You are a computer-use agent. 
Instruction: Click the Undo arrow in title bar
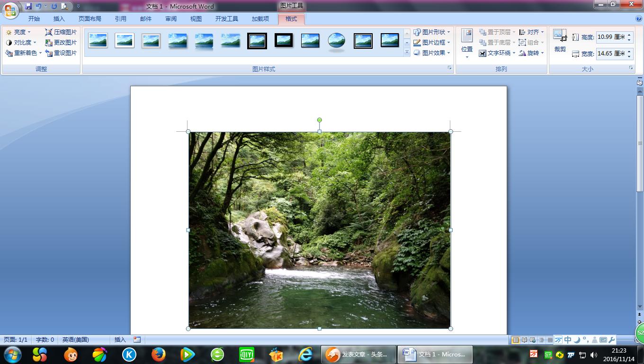click(x=38, y=6)
